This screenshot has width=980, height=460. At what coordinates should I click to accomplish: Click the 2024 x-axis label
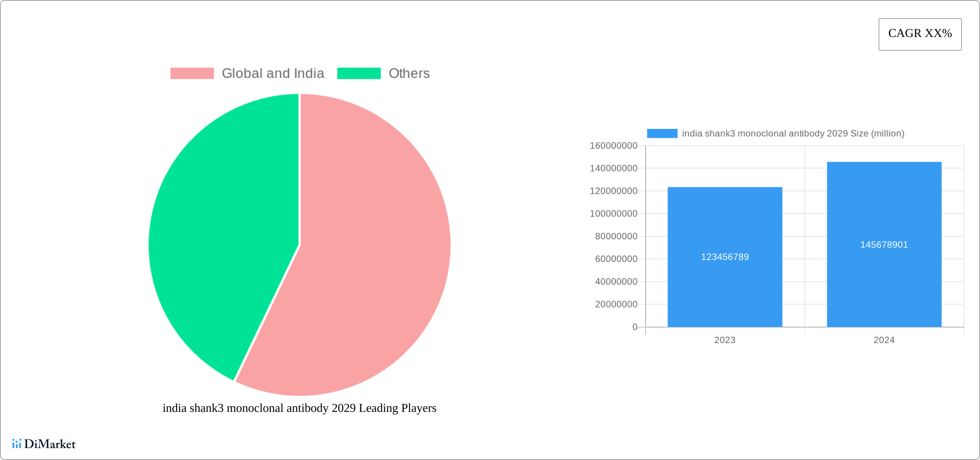point(884,340)
